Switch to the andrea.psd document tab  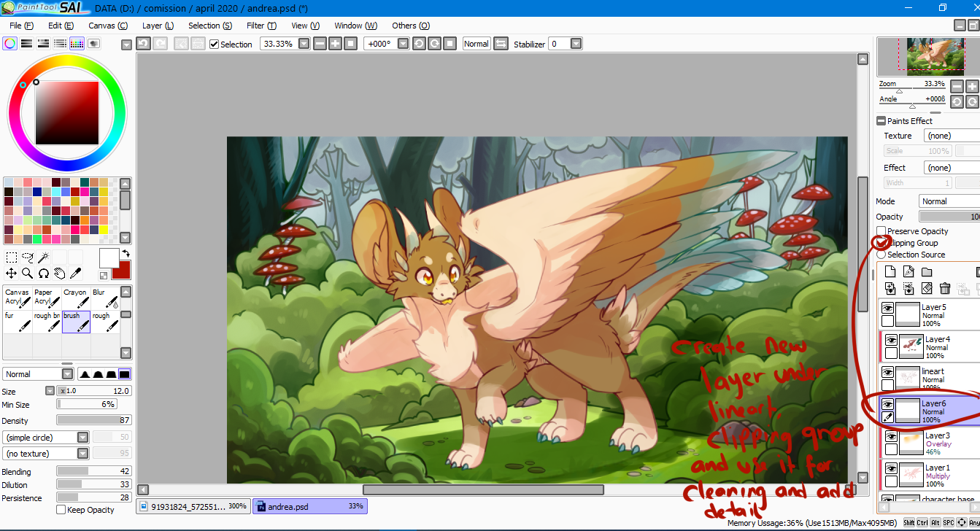(310, 506)
